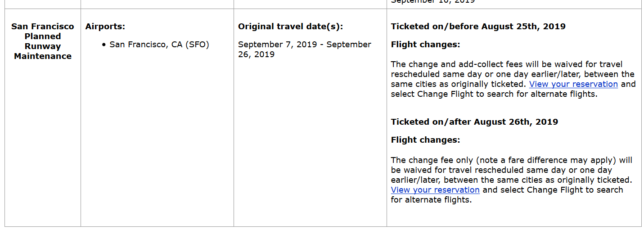Click the 'Original travel date(s):' heading

pos(290,27)
